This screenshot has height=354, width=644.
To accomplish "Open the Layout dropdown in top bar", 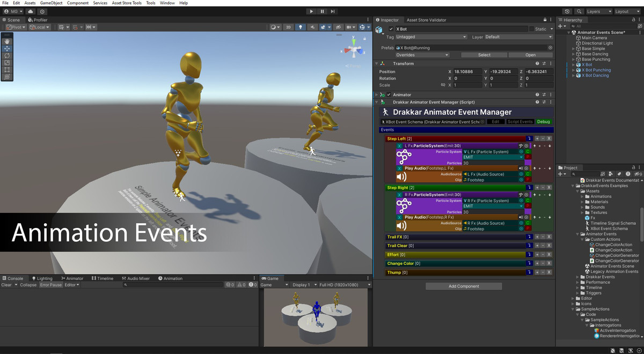I will pos(627,11).
